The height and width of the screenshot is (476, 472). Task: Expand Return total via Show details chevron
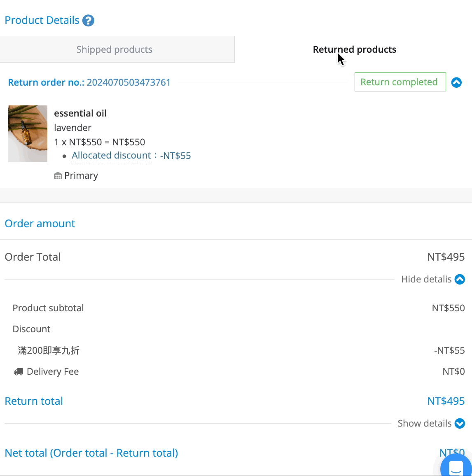pos(460,423)
